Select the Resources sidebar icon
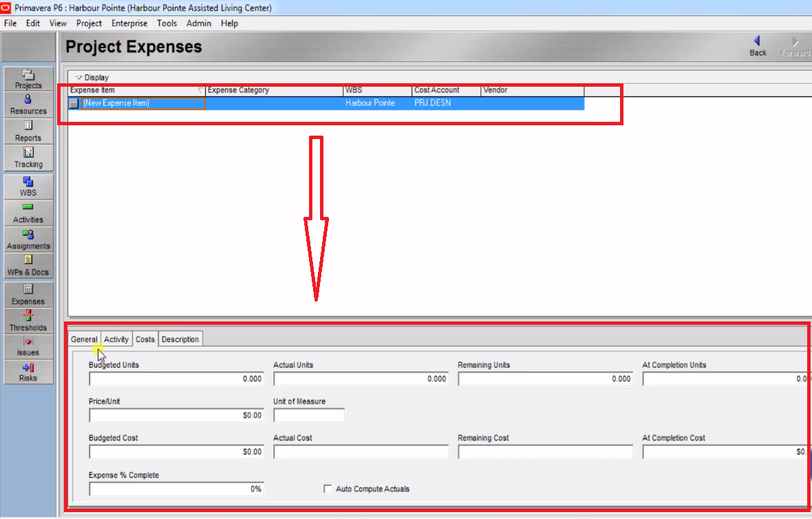This screenshot has height=519, width=812. [28, 103]
